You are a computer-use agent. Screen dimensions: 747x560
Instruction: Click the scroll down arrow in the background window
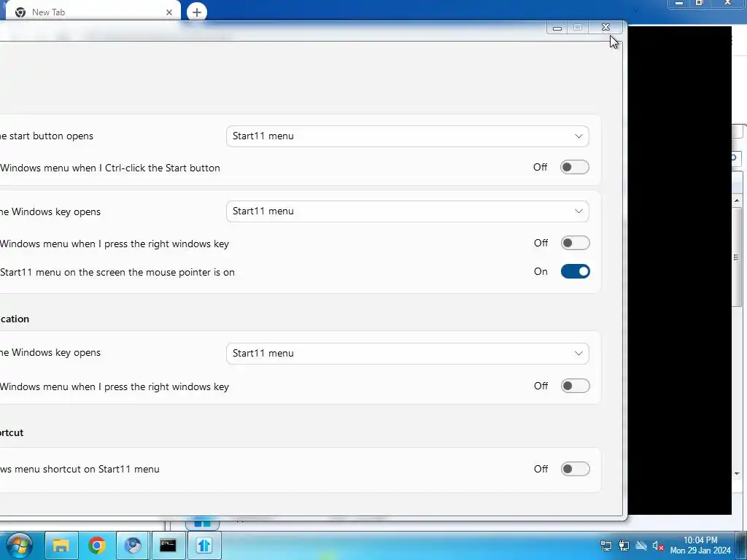click(737, 474)
